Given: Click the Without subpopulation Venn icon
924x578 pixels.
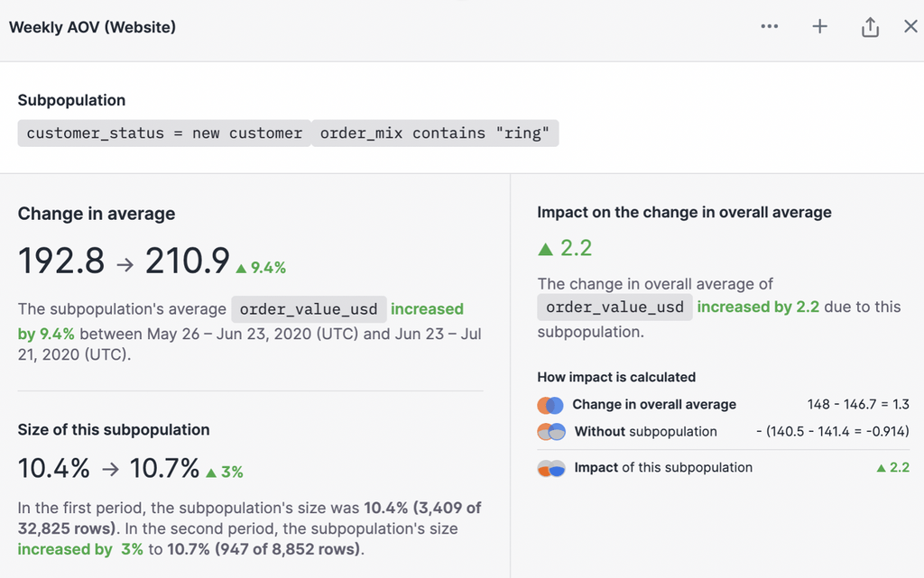Looking at the screenshot, I should click(551, 432).
